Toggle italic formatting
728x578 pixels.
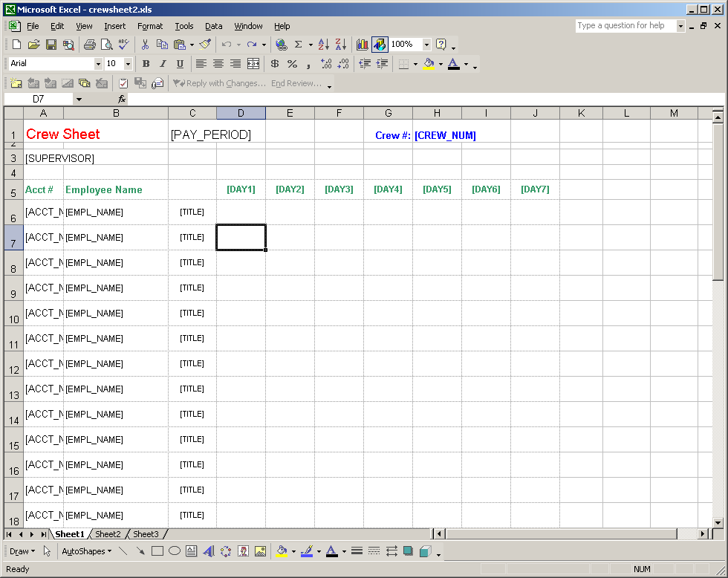pyautogui.click(x=162, y=64)
